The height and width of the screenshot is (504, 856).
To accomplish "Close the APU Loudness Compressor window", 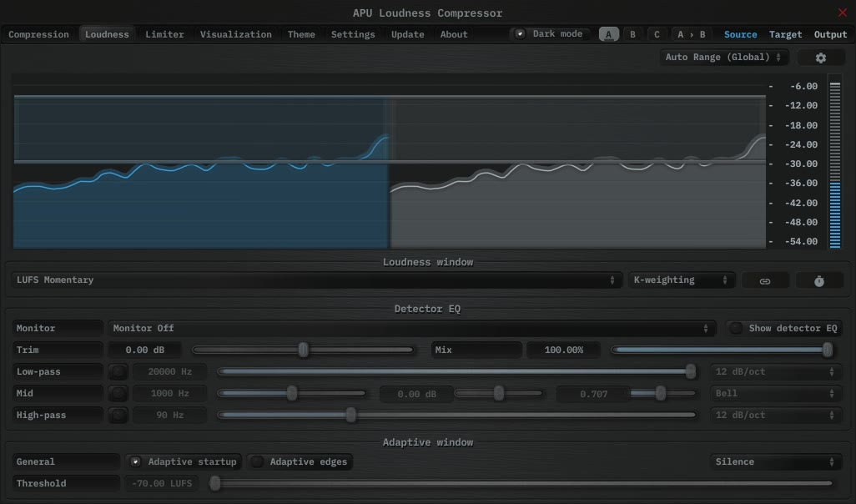I will (x=843, y=13).
